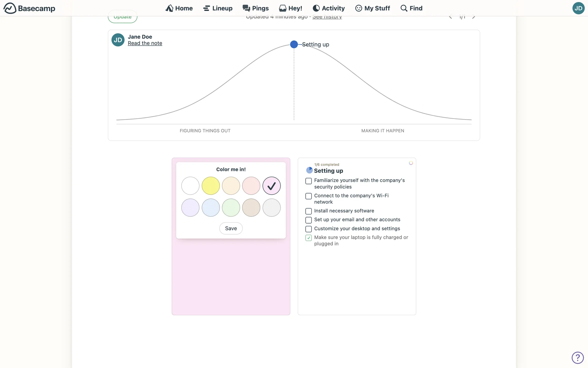Open Find search in top navigation
588x368 pixels.
(x=411, y=8)
